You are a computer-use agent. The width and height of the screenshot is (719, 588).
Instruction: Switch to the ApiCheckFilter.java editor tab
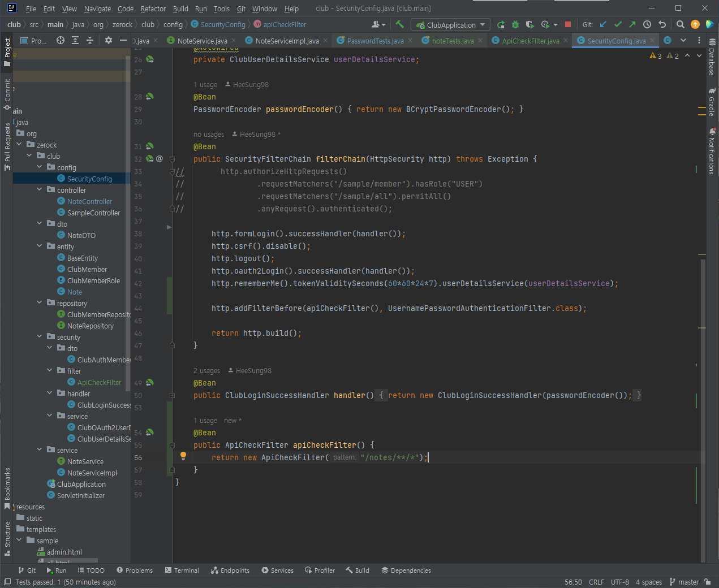[x=530, y=41]
